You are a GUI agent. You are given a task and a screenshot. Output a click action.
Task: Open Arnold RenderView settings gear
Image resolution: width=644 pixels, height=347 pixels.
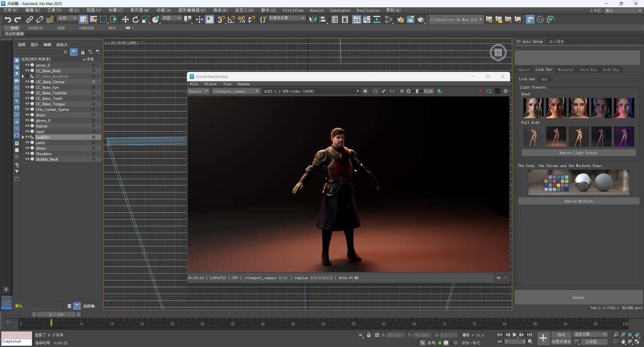point(505,91)
